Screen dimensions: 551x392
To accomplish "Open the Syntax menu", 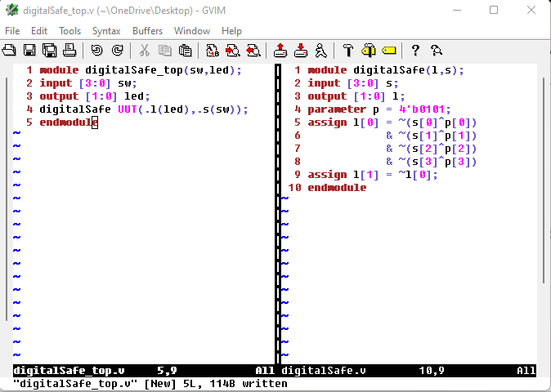I will 106,31.
